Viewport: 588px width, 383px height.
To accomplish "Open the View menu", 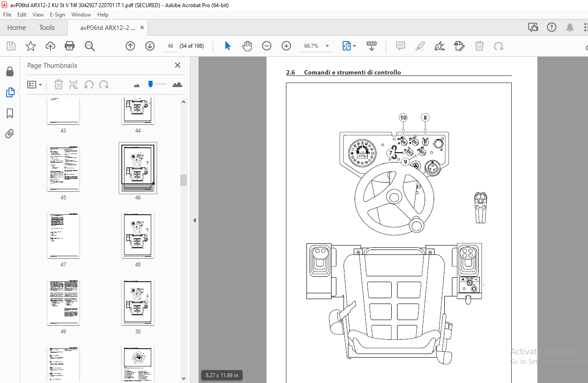I will (38, 15).
